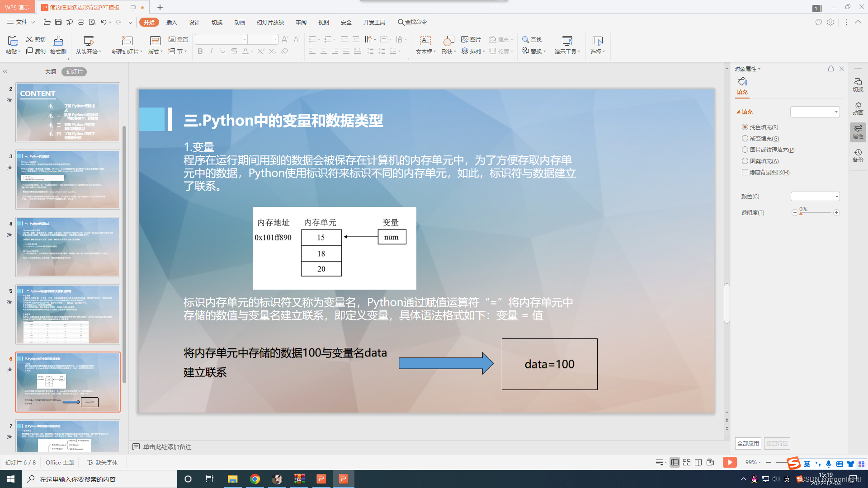
Task: Enable Hide background graphics (隐藏背景图形) checkbox
Action: (x=745, y=172)
